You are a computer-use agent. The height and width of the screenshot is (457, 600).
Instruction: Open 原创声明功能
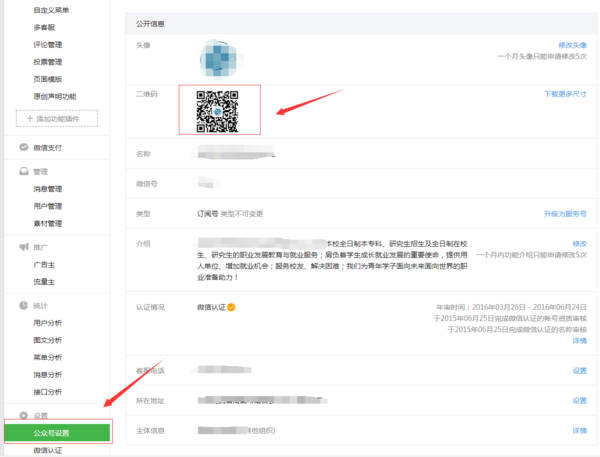click(x=55, y=96)
